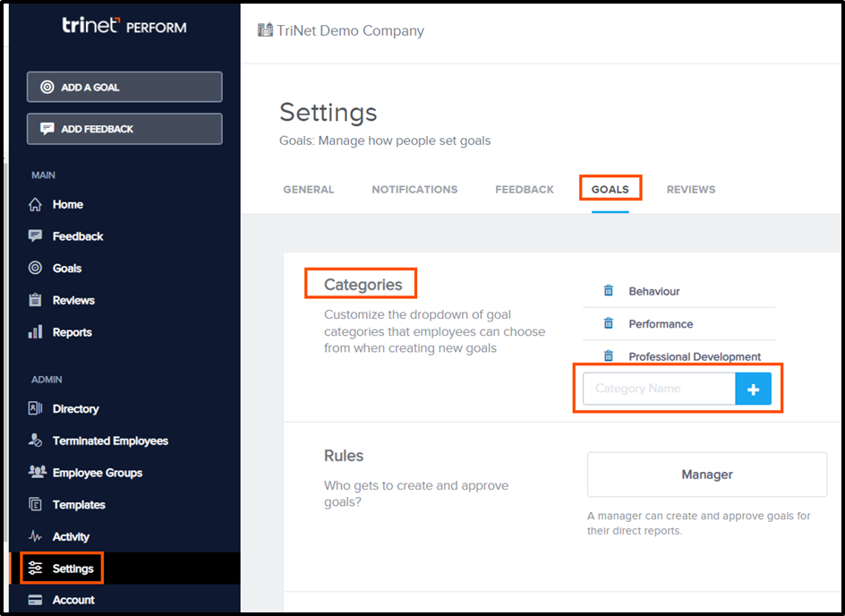Click the Goals target icon in sidebar
The width and height of the screenshot is (845, 616).
point(35,268)
